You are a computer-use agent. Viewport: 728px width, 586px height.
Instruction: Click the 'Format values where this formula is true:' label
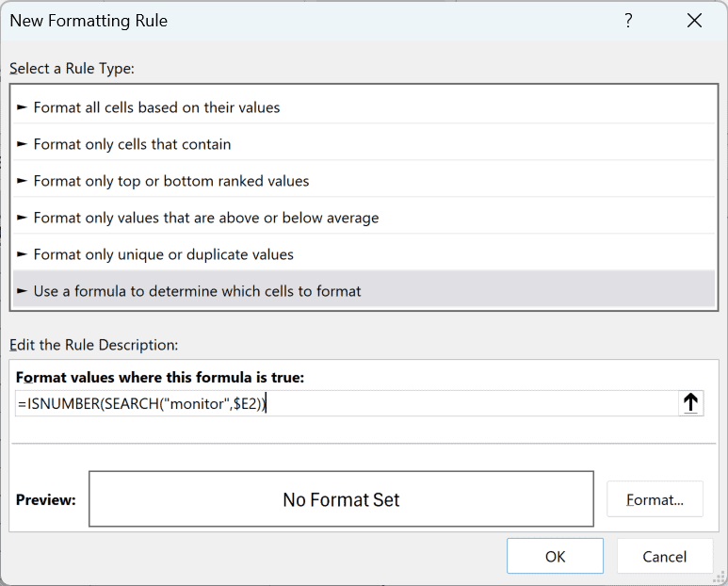[160, 377]
